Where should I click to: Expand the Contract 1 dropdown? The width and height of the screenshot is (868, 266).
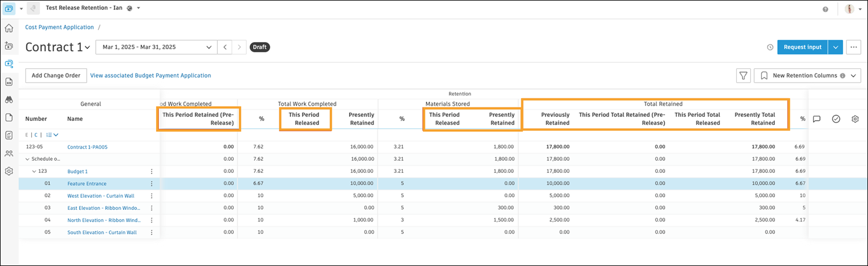click(87, 47)
